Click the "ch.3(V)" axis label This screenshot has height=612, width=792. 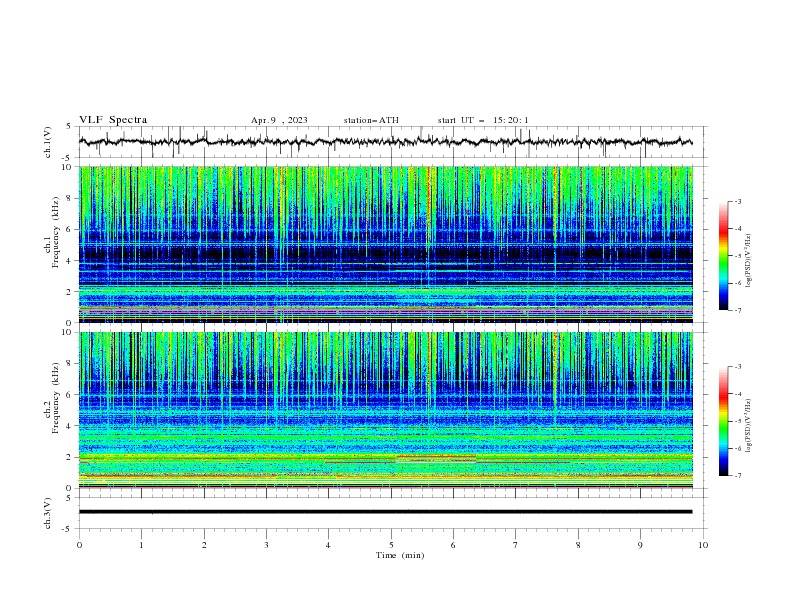pyautogui.click(x=48, y=513)
